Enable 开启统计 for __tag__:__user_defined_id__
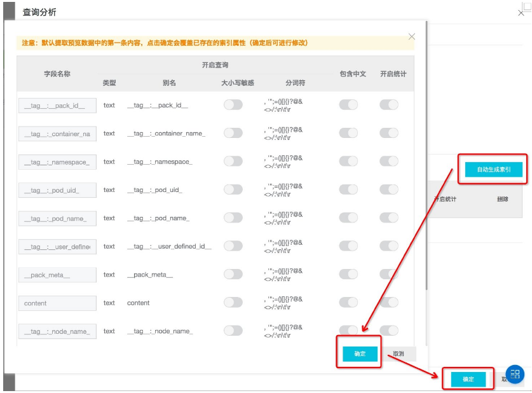Viewport: 532px width, 393px height. 389,245
